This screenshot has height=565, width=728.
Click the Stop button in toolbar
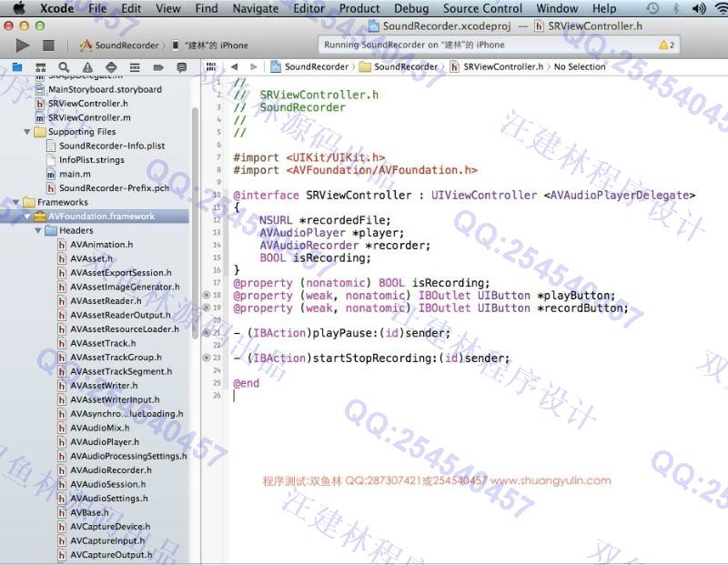48,45
